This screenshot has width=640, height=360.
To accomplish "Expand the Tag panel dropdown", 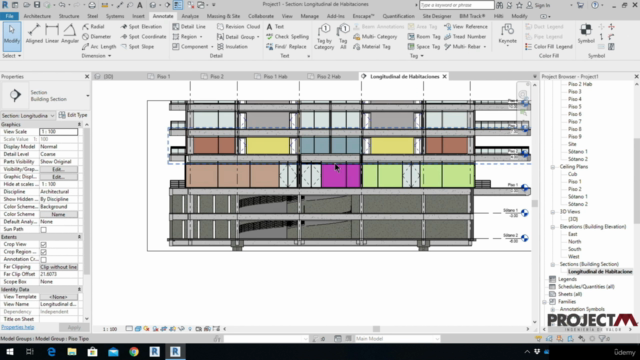I will 416,56.
